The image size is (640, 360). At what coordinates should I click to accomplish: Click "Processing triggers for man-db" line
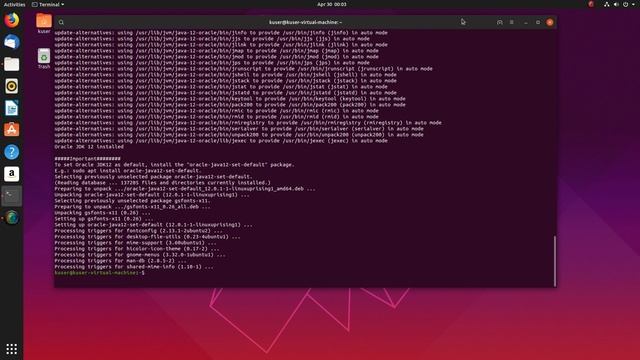point(120,260)
